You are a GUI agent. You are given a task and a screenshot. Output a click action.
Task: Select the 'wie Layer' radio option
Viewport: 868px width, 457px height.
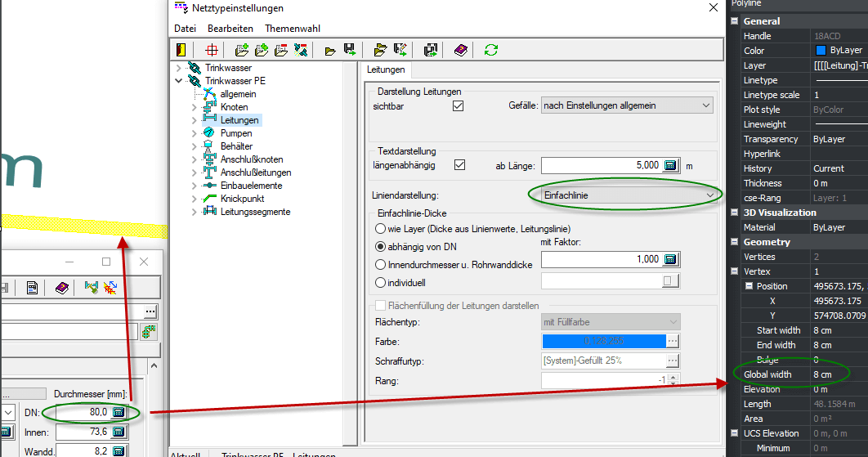point(380,229)
